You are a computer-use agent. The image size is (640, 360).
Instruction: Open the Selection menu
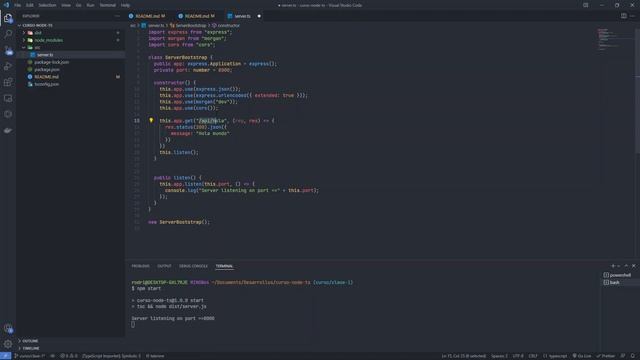pos(47,5)
